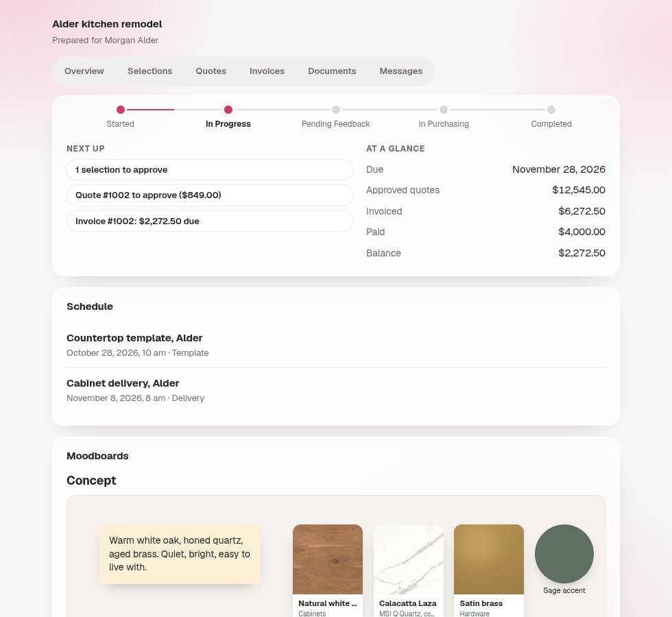Viewport: 672px width, 617px height.
Task: Click the Due date 'November 28, 2026'
Action: pyautogui.click(x=559, y=169)
